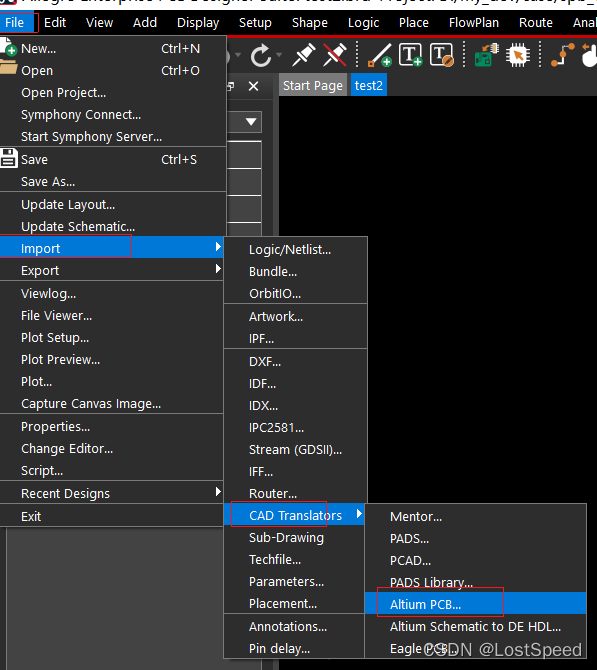597x670 pixels.
Task: Select File Viewer... menu entry
Action: point(112,316)
